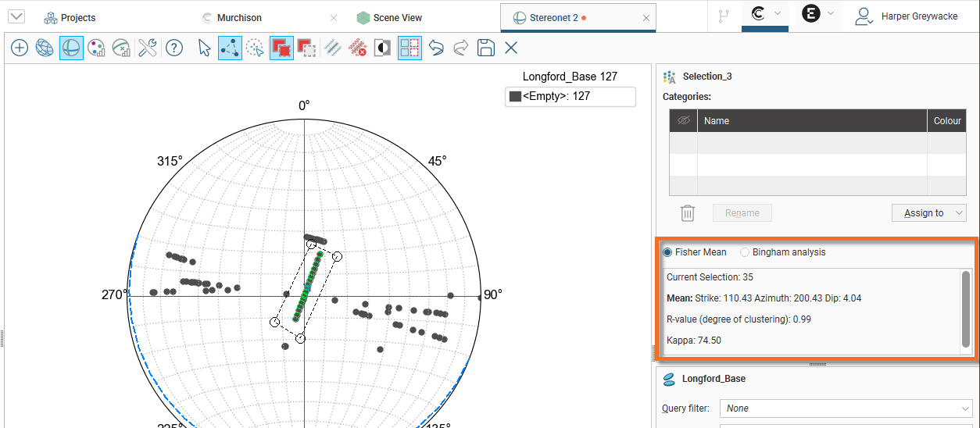Click the remove-from-selection icon
The image size is (980, 428).
click(x=306, y=48)
